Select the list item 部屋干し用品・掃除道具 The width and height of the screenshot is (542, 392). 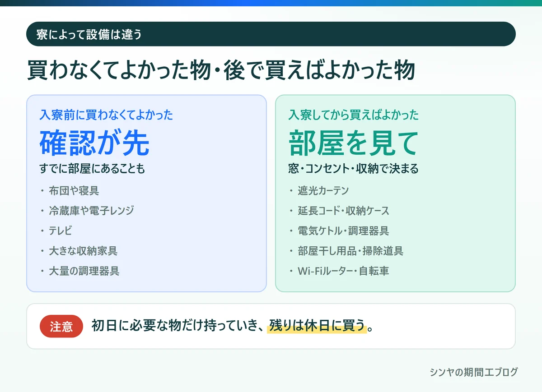pos(350,251)
